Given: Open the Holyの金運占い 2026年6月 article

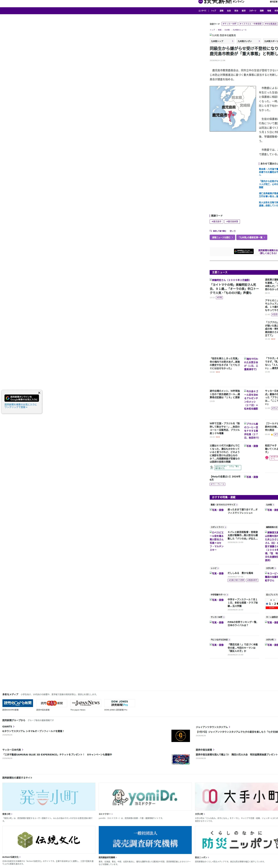Looking at the screenshot, I should point(225,478).
